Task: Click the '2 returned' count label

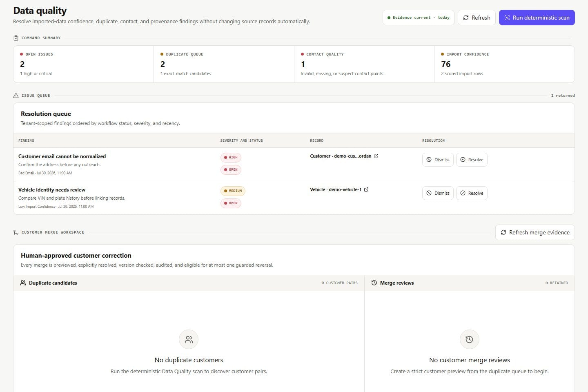Action: [x=563, y=96]
